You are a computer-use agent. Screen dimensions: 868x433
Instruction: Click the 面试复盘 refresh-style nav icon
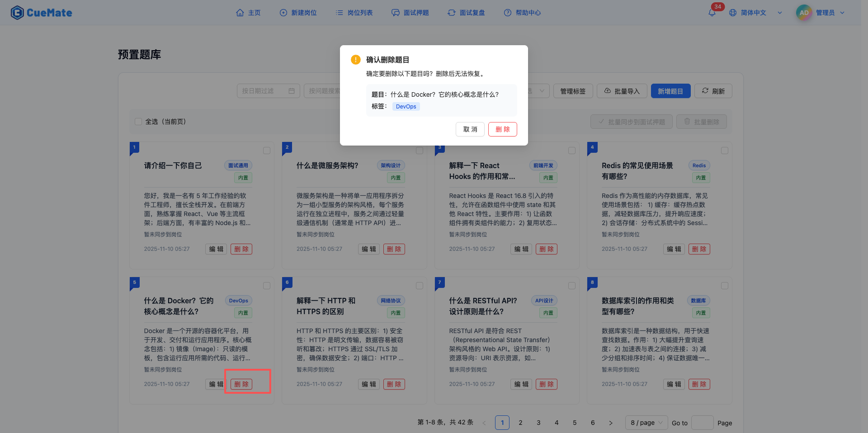click(452, 13)
